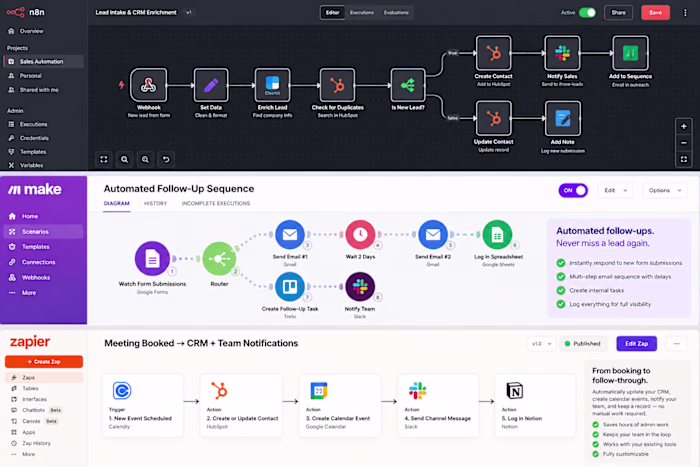
Task: Switch to the Executions tab in n8n
Action: point(362,13)
